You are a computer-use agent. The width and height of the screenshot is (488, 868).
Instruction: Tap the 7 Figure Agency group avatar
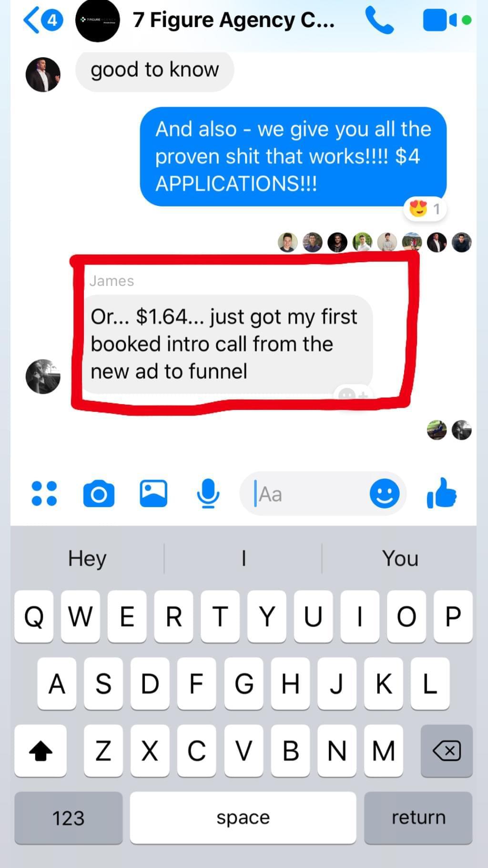click(x=98, y=20)
